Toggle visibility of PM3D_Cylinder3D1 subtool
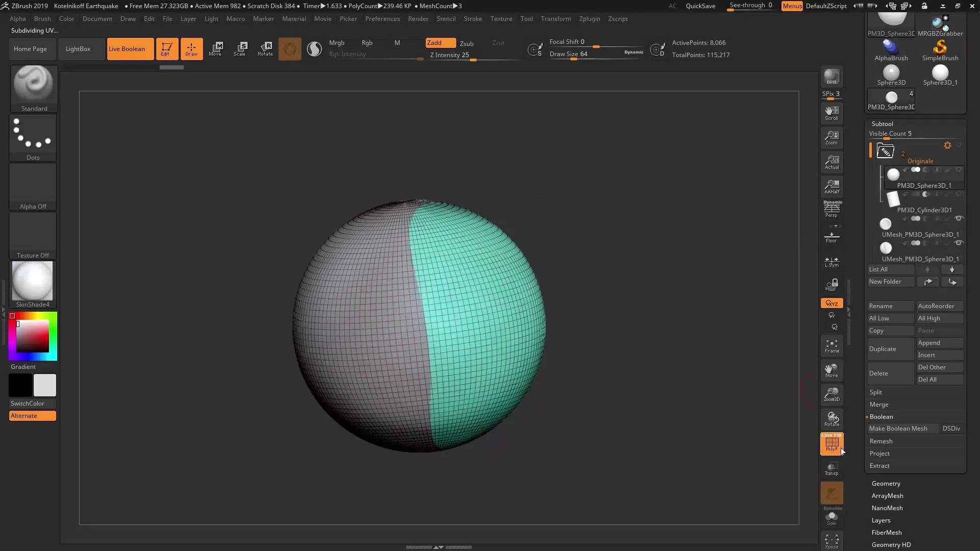Image resolution: width=980 pixels, height=551 pixels. coord(959,194)
